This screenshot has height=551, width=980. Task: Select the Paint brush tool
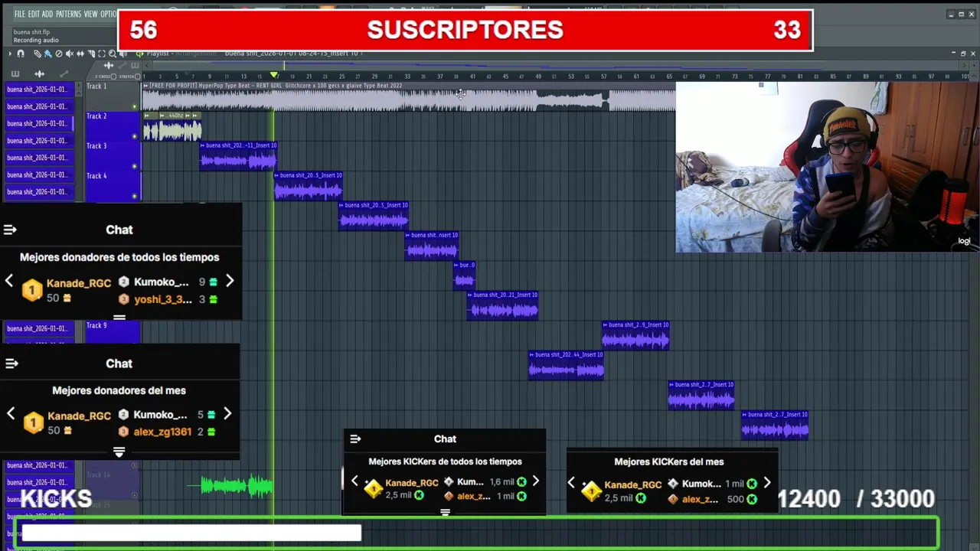pos(47,54)
